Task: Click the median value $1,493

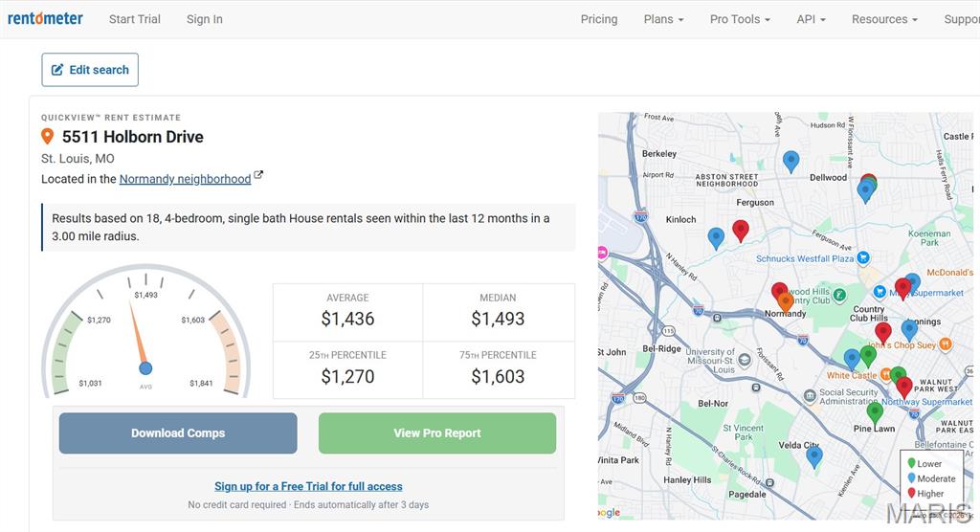Action: (x=498, y=319)
